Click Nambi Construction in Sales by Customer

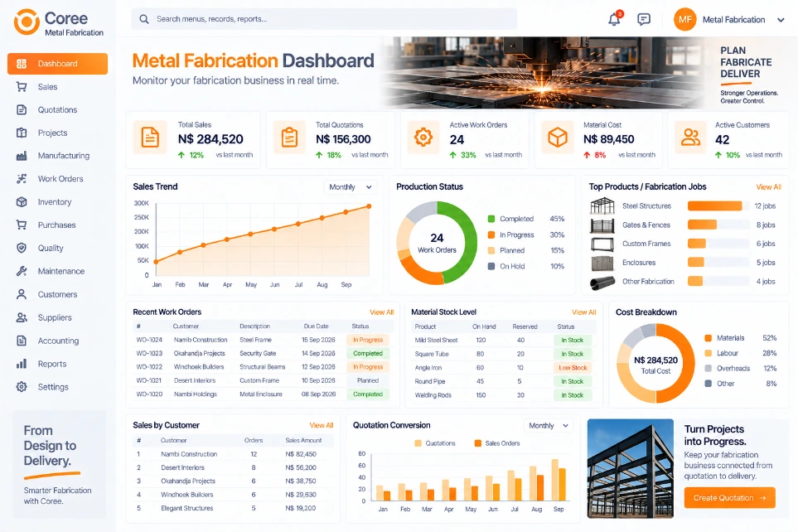tap(189, 454)
